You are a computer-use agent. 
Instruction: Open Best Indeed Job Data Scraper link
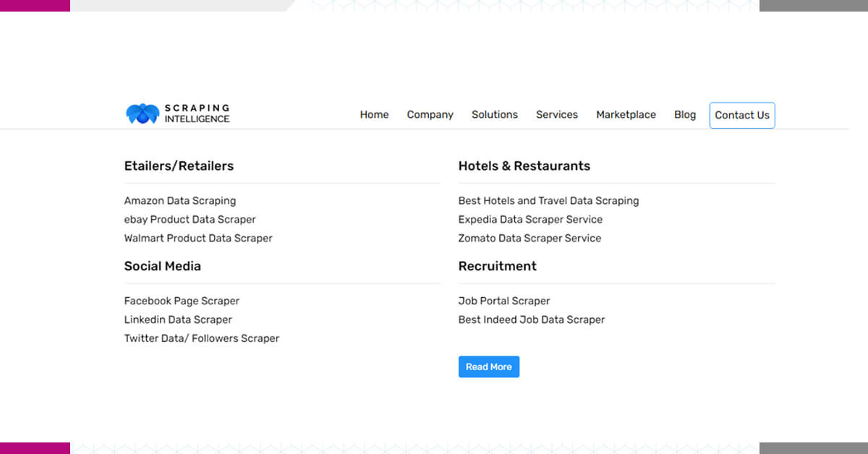tap(532, 320)
